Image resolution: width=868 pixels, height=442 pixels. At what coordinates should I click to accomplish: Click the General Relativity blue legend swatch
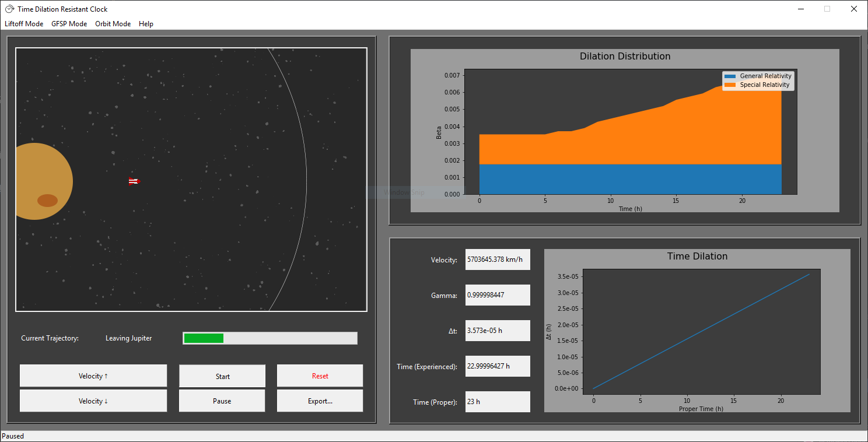coord(730,76)
